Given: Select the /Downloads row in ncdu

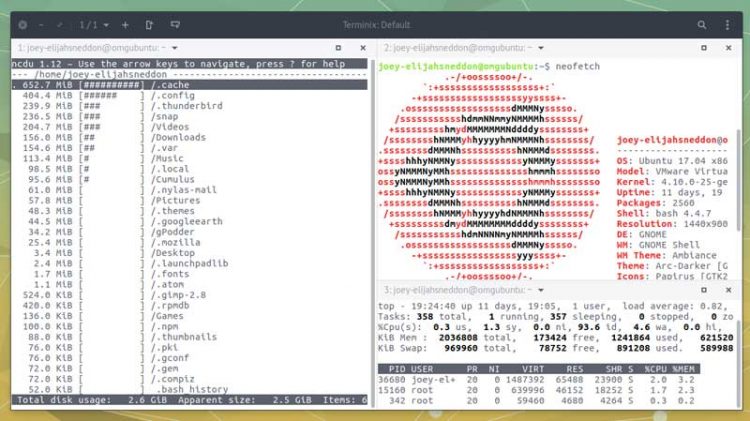Looking at the screenshot, I should [x=190, y=137].
